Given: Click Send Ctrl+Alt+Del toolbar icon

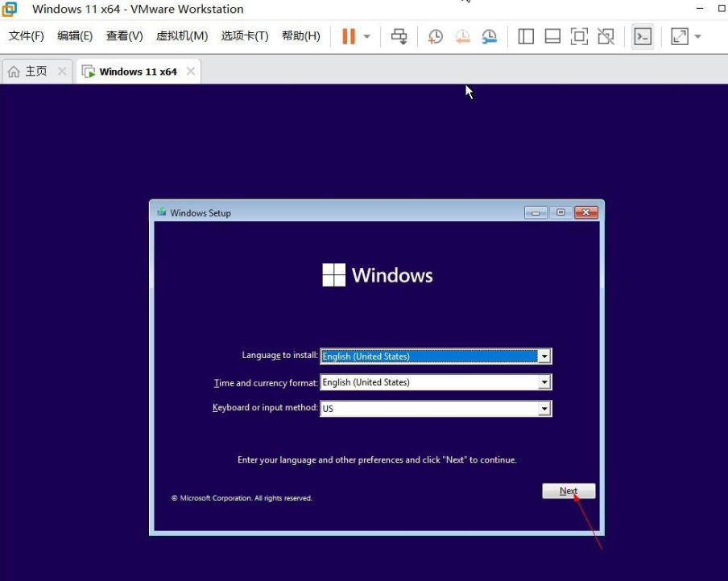Looking at the screenshot, I should click(399, 36).
